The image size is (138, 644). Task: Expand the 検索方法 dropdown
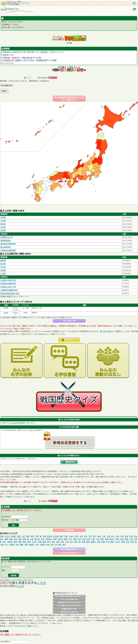20,520
